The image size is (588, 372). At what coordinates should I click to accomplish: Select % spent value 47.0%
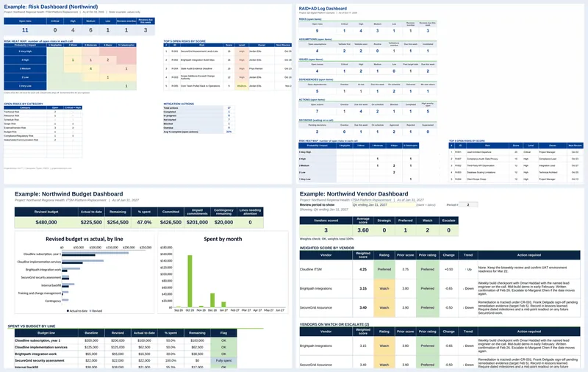pyautogui.click(x=144, y=222)
